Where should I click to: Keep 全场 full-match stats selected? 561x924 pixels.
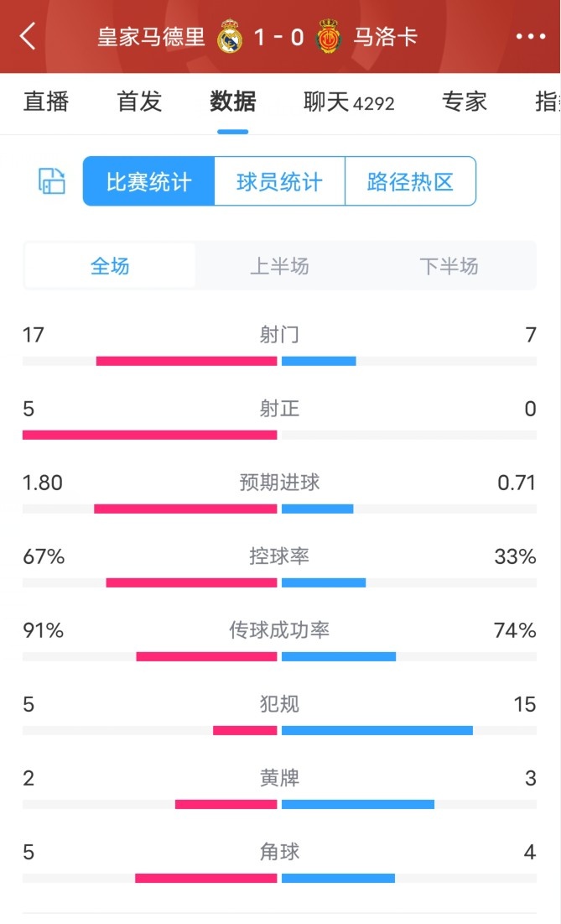coord(110,265)
